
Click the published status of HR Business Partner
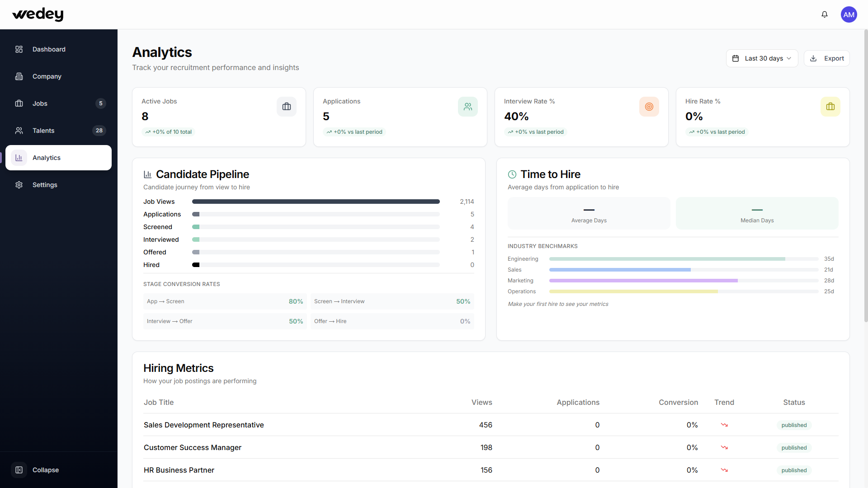[794, 470]
